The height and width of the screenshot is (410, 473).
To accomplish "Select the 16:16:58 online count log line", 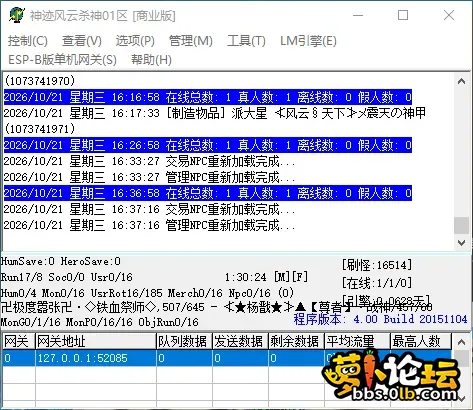I will click(x=208, y=97).
